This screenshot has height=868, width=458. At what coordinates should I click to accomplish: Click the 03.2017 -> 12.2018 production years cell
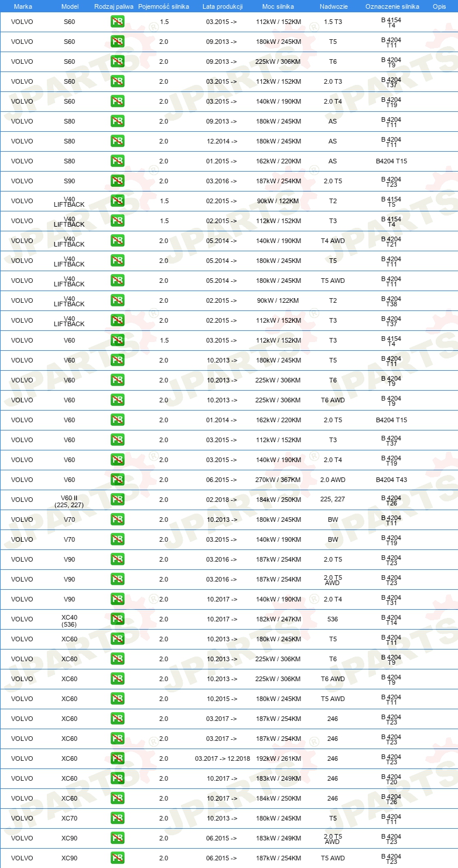coord(223,759)
